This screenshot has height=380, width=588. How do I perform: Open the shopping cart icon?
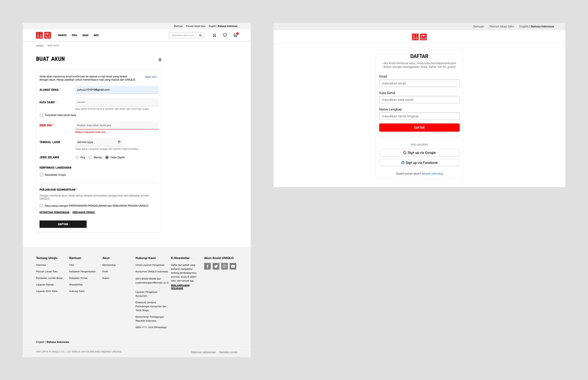[235, 35]
